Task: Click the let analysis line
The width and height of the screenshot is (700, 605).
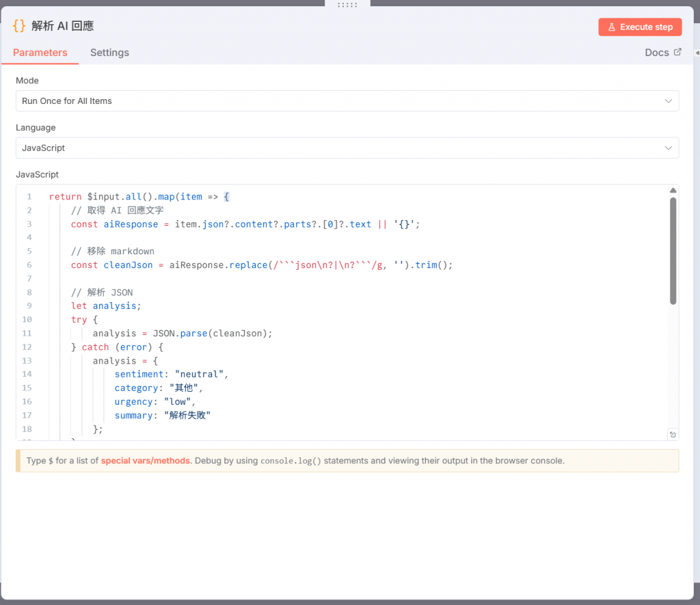Action: tap(106, 306)
